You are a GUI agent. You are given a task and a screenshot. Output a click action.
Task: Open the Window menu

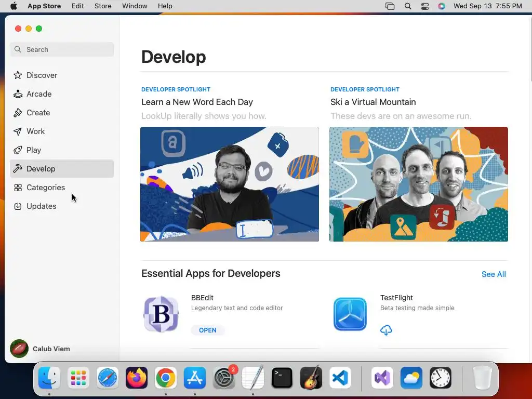tap(135, 6)
